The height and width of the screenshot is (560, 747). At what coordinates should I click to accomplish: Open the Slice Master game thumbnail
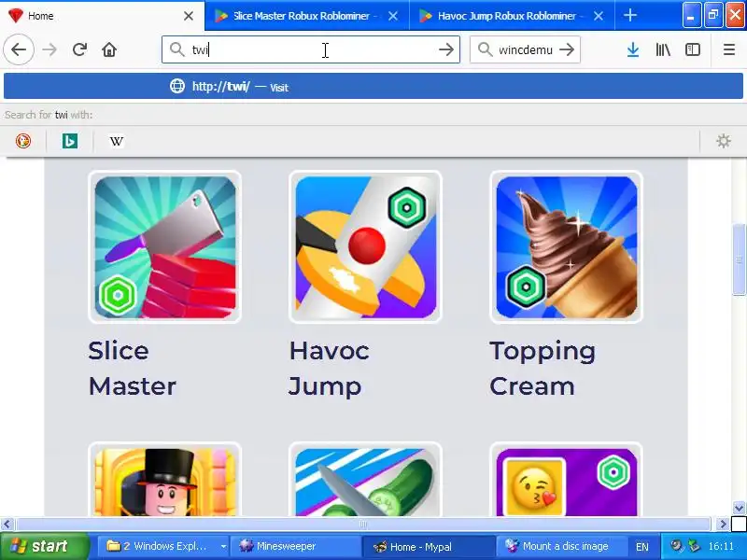pos(165,247)
